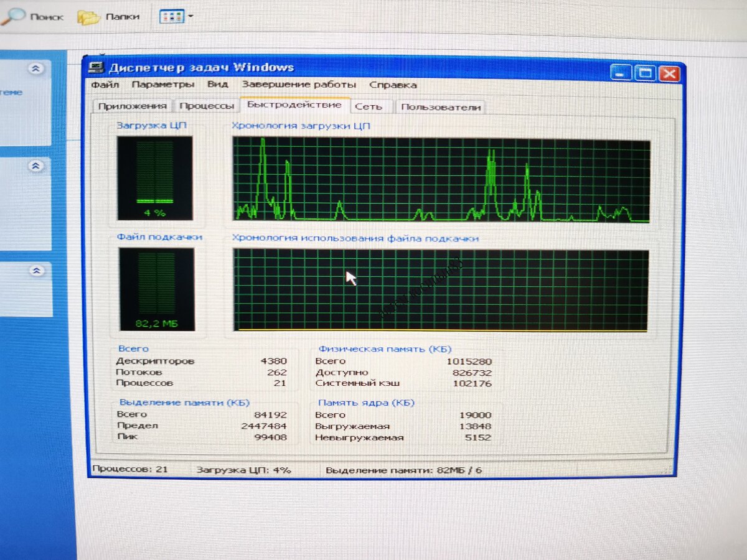
Task: Switch to the Процессы tab
Action: (x=207, y=106)
